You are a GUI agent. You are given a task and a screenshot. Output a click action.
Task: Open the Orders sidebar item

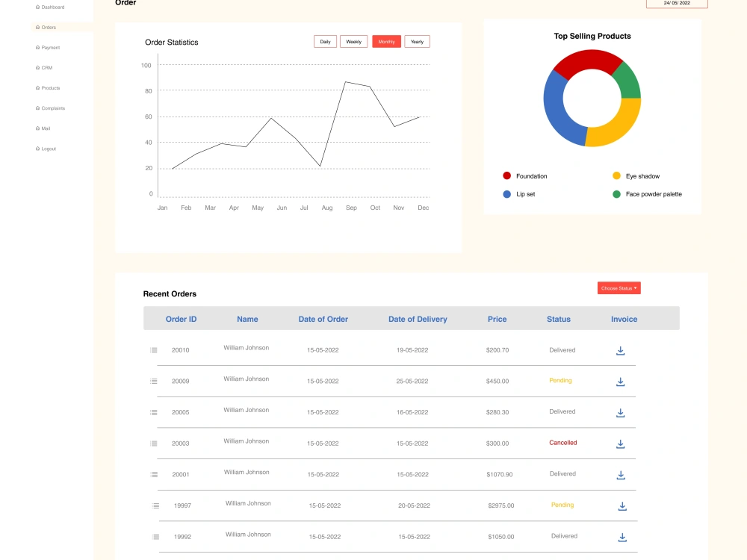(x=62, y=27)
